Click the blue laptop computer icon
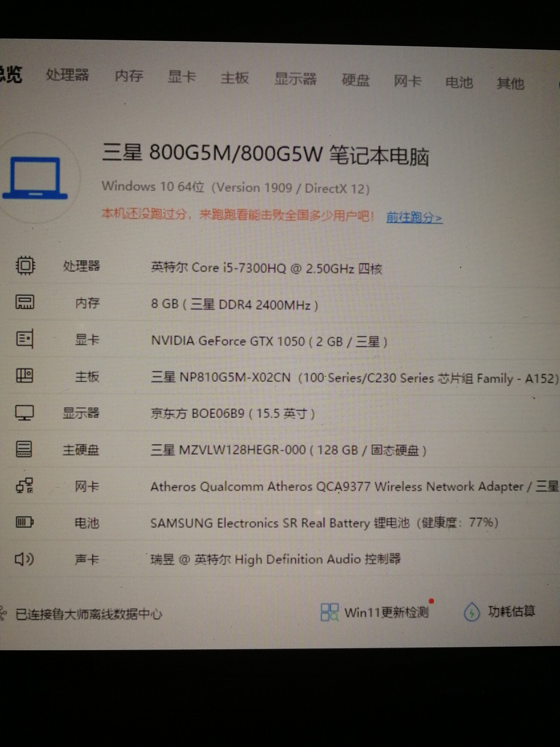The width and height of the screenshot is (560, 747). [x=35, y=178]
